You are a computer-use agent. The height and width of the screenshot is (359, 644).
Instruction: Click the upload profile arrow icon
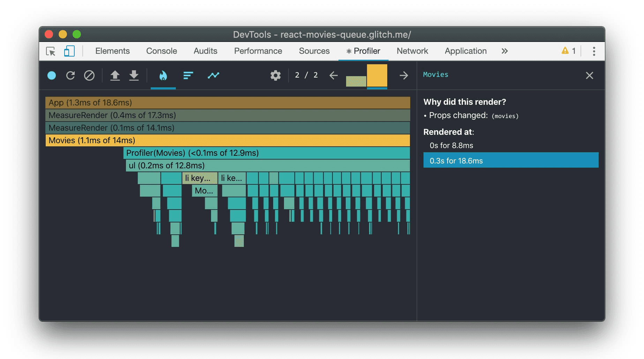click(x=115, y=75)
